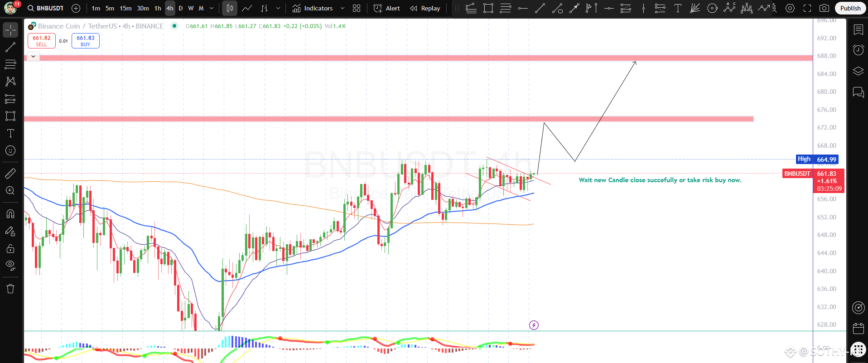868x363 pixels.
Task: Select the bars chart type
Action: point(265,8)
